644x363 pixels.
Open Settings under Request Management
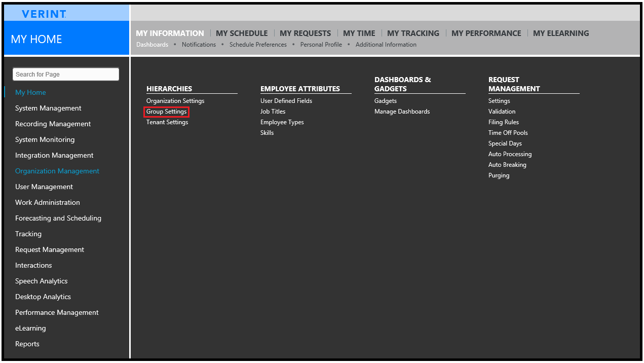499,101
